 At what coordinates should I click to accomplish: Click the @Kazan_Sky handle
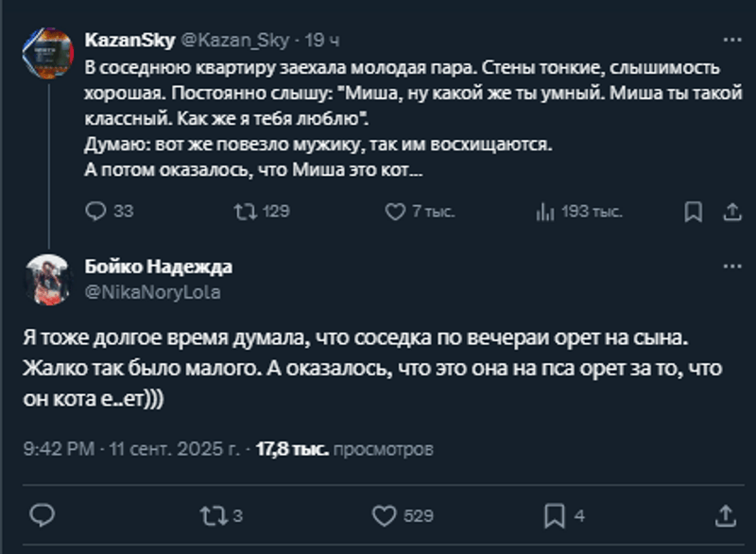(234, 42)
